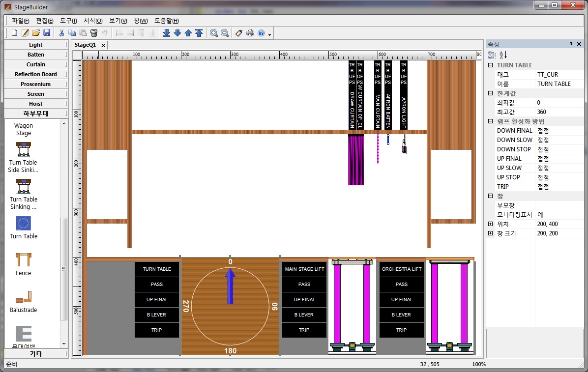Viewport: 588px width, 372px height.
Task: Cut selection with the scissors icon
Action: [61, 33]
